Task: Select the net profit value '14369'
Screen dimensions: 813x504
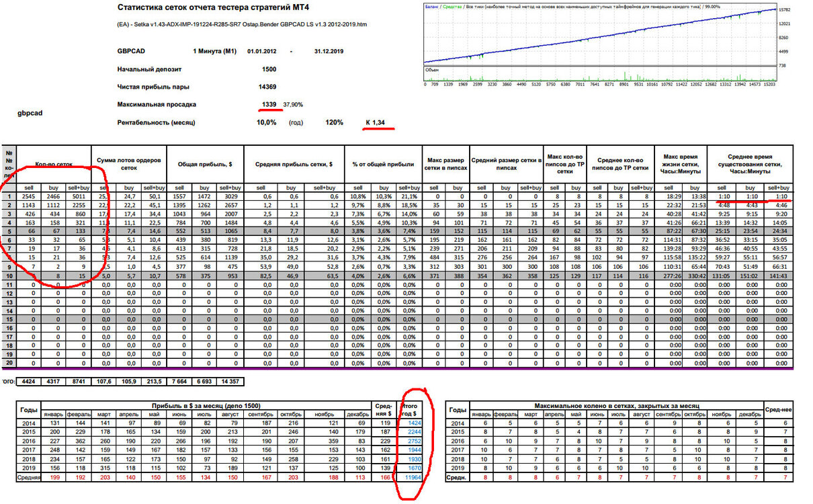Action: point(267,87)
